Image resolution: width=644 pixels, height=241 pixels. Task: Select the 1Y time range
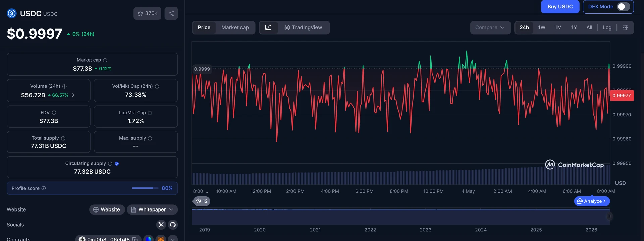(574, 27)
